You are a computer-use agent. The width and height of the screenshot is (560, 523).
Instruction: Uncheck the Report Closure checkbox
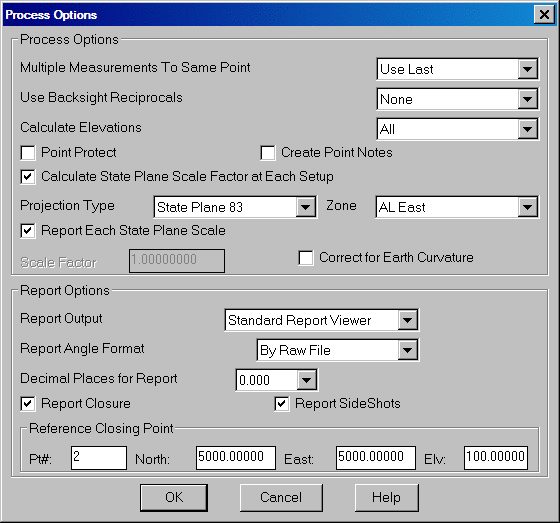28,404
